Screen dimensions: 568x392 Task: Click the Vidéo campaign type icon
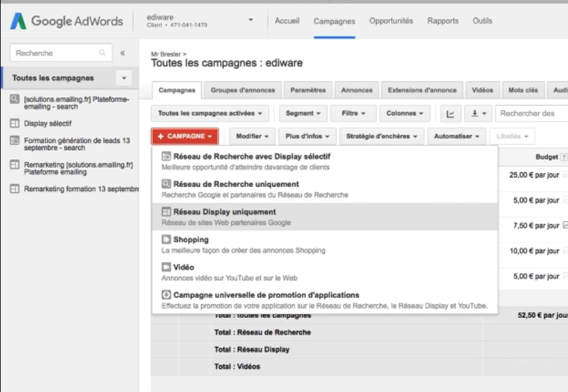coord(166,267)
